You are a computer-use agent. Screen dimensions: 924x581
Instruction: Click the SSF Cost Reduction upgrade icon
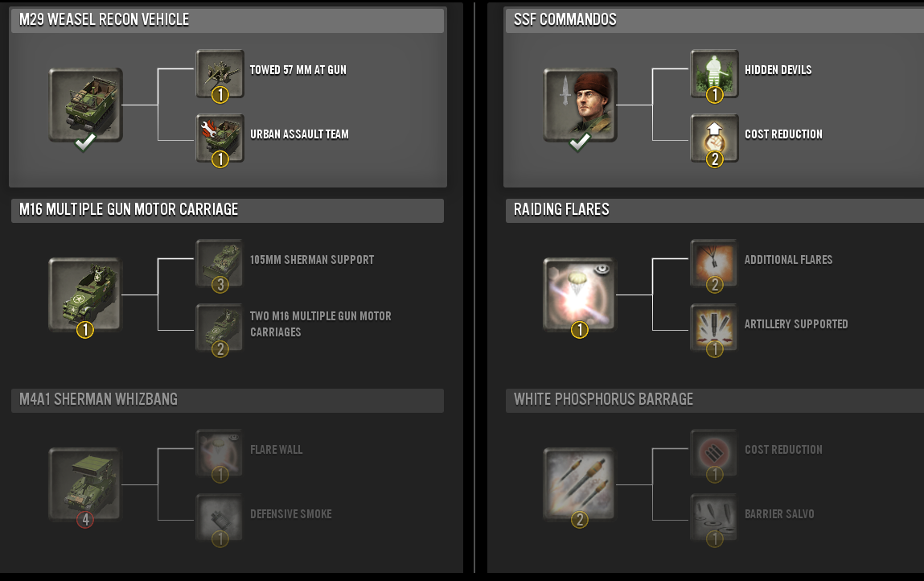714,138
